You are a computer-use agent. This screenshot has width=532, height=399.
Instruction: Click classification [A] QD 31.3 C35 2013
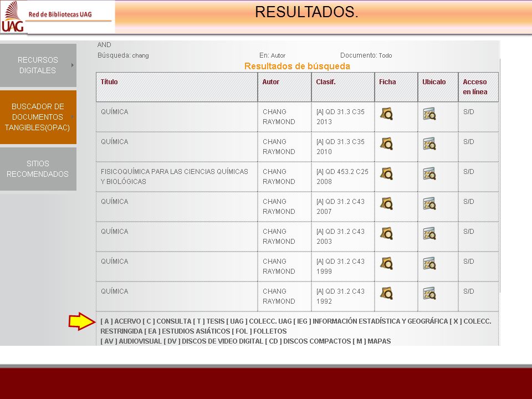(x=340, y=117)
